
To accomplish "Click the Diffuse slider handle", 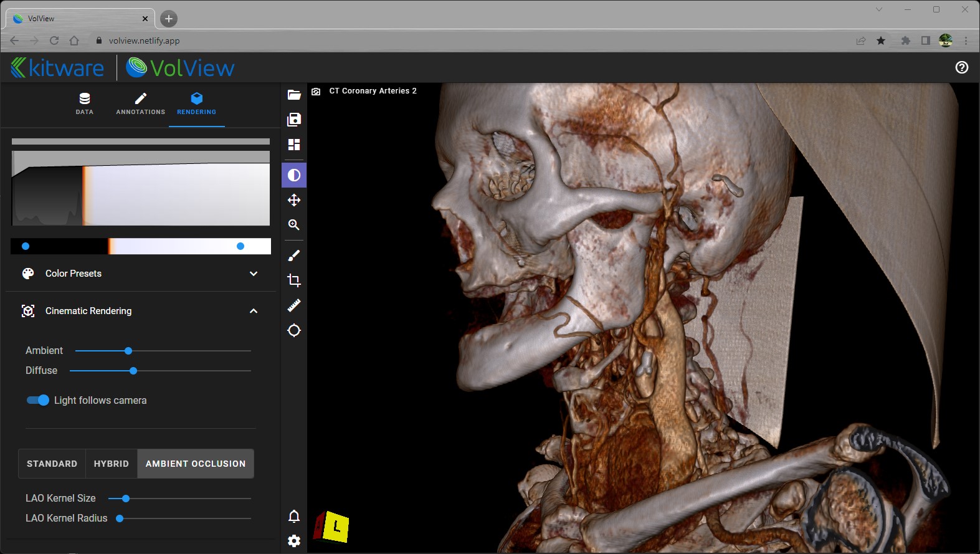I will (x=133, y=371).
